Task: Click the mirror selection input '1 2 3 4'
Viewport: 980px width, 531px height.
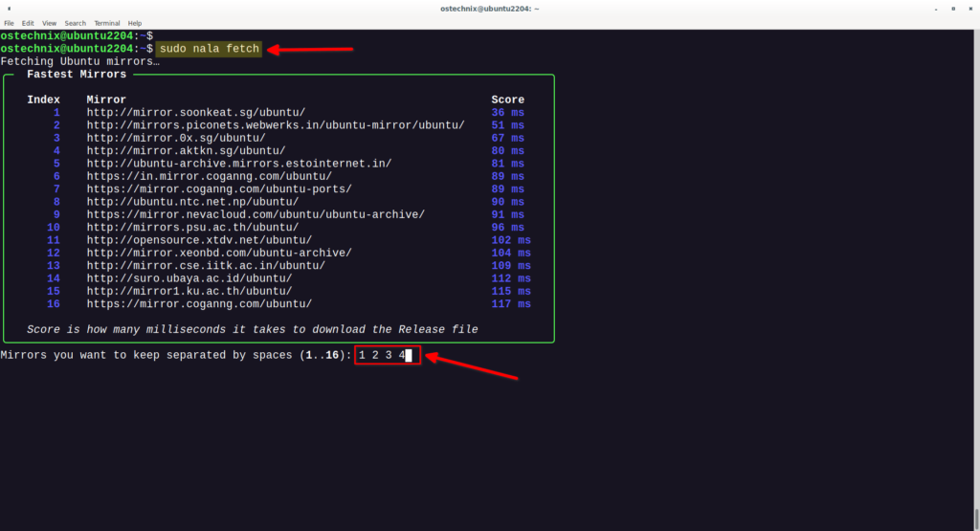Action: coord(388,355)
